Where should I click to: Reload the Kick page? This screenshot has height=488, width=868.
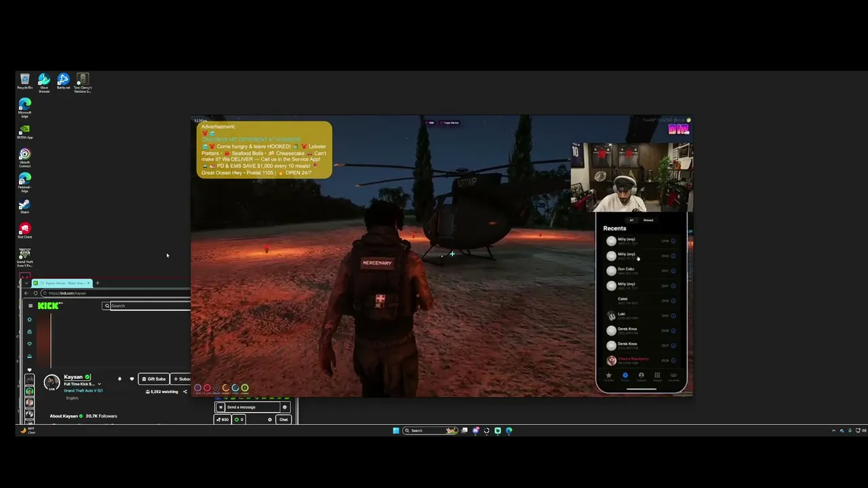(35, 293)
